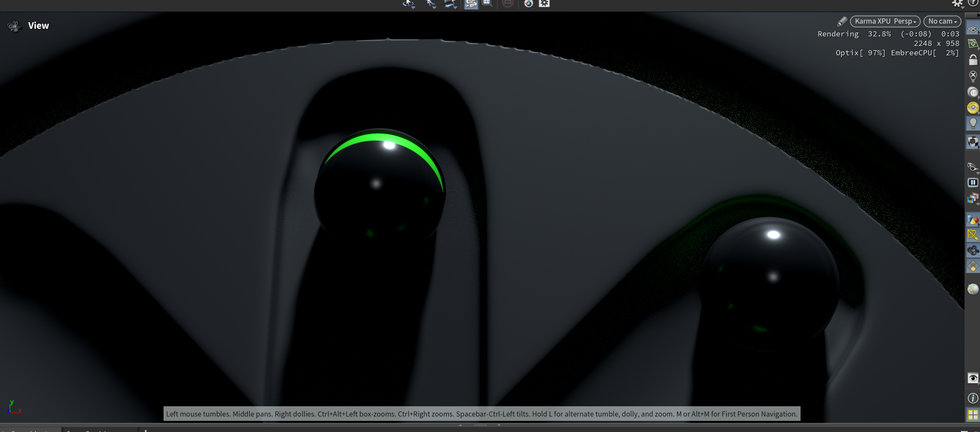Toggle the reference grid plane display
The image size is (980, 432).
click(x=973, y=29)
